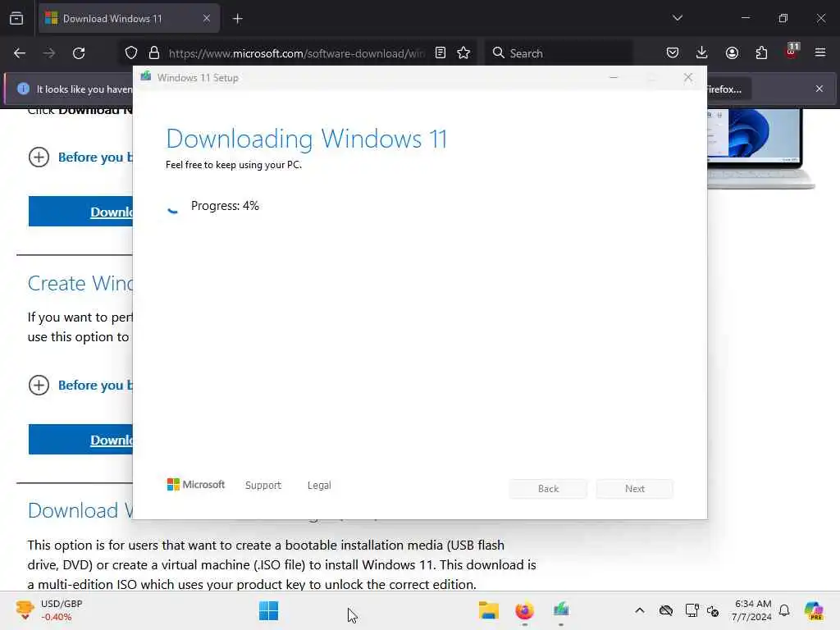This screenshot has width=840, height=630.
Task: Dismiss the Firefox notification bar
Action: [x=819, y=89]
